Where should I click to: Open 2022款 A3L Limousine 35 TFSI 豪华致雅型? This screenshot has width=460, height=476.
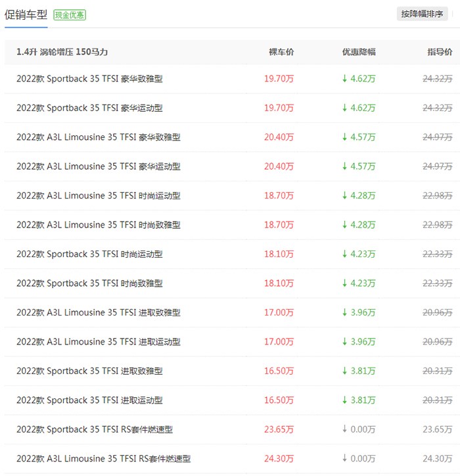99,137
